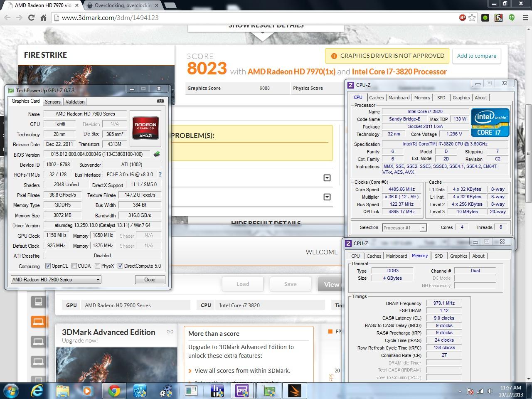This screenshot has width=532, height=399.
Task: Click the Graphics Score value 9088
Action: 264,88
